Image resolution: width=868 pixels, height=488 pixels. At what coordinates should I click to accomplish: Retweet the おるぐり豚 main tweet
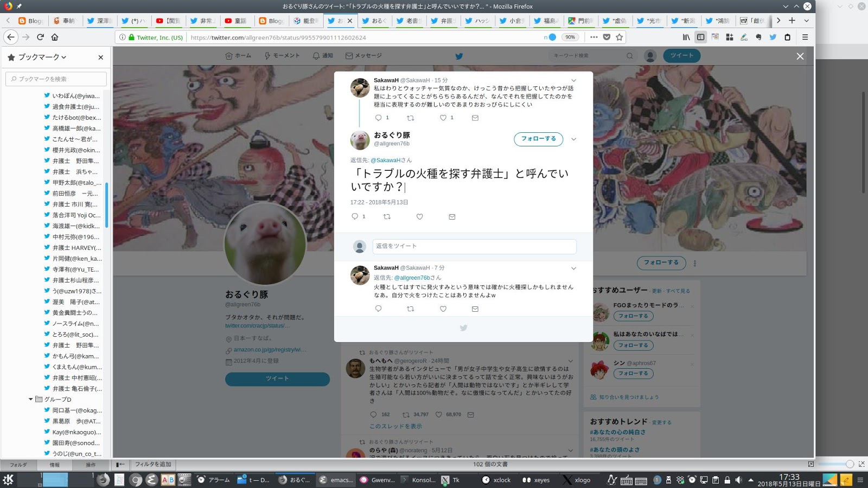(387, 216)
